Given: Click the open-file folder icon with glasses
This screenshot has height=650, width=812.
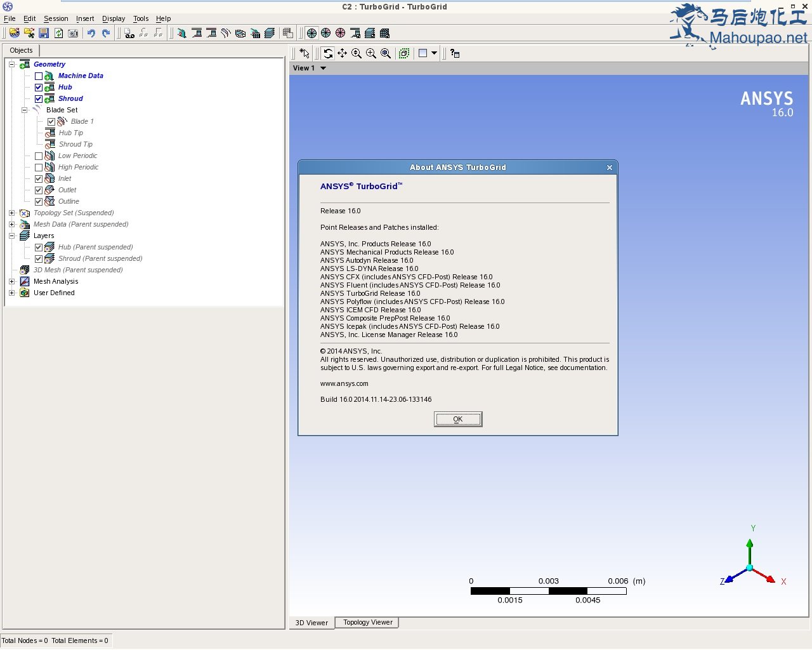Looking at the screenshot, I should click(x=14, y=33).
